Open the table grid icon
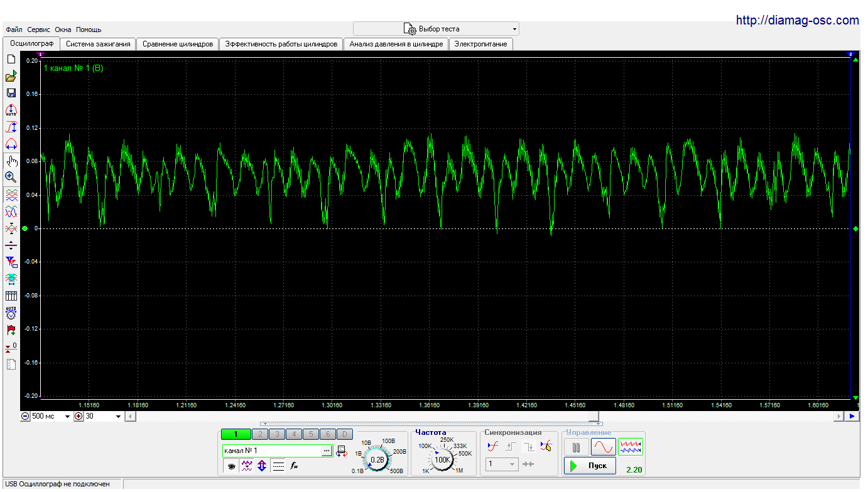The height and width of the screenshot is (492, 868). click(11, 296)
